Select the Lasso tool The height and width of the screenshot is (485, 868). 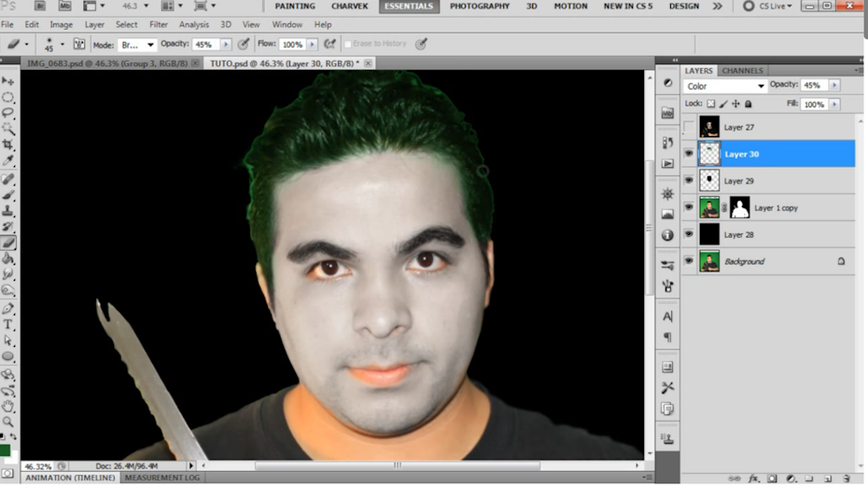[x=8, y=113]
